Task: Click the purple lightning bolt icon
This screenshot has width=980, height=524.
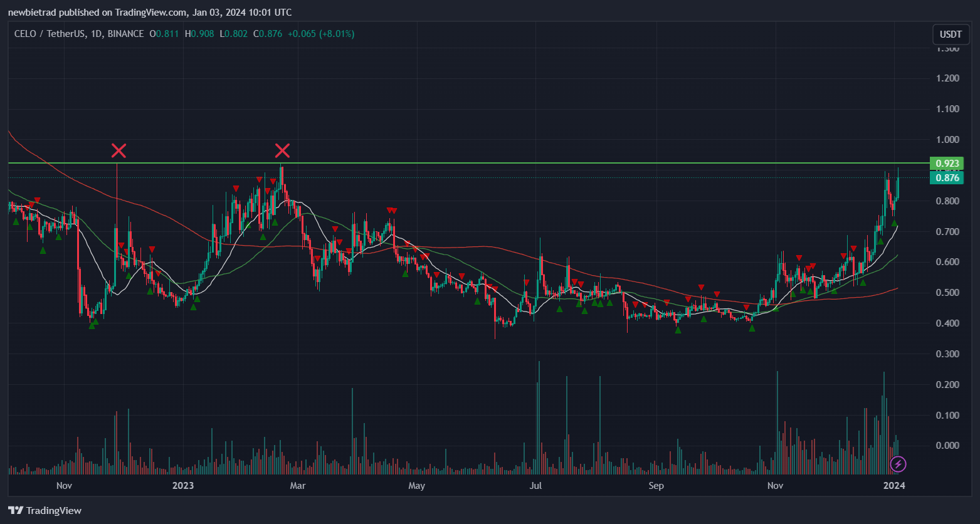Action: coord(898,464)
